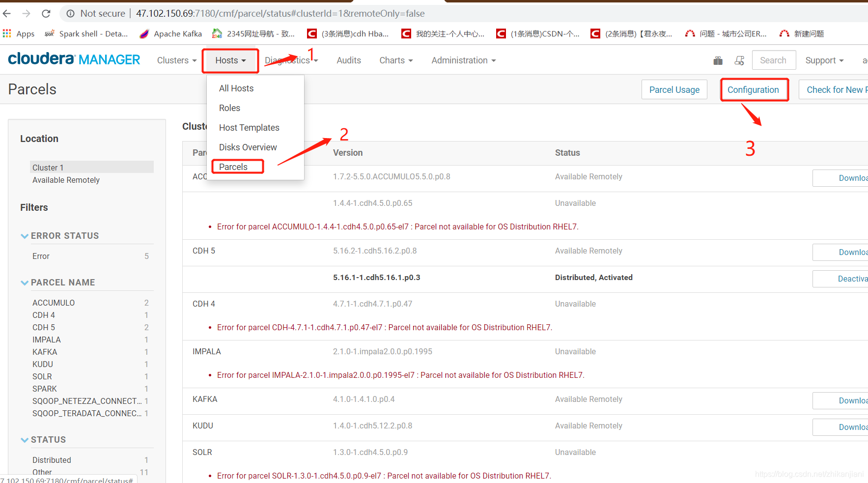Go to the Audits page
The image size is (868, 483).
click(349, 60)
